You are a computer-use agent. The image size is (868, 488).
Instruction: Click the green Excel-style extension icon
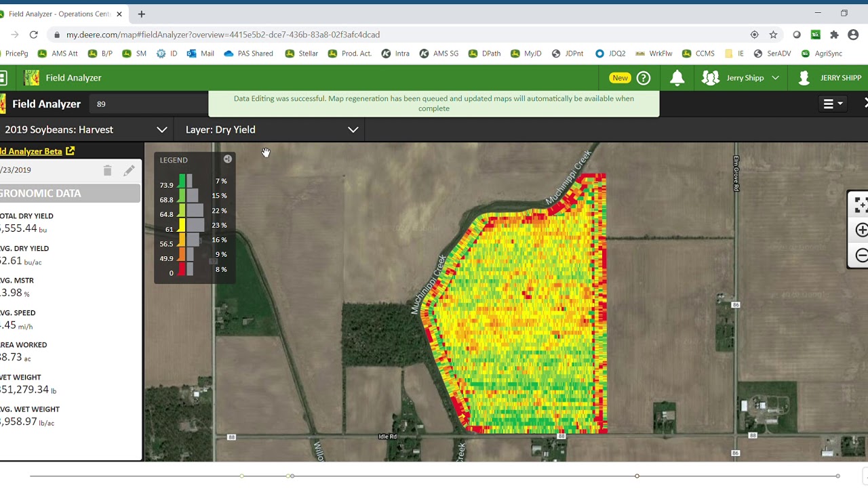tap(815, 35)
